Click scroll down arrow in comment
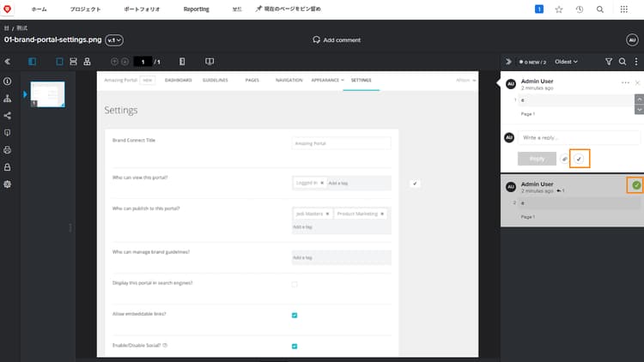Screen dimensions: 644x362 (x=639, y=110)
